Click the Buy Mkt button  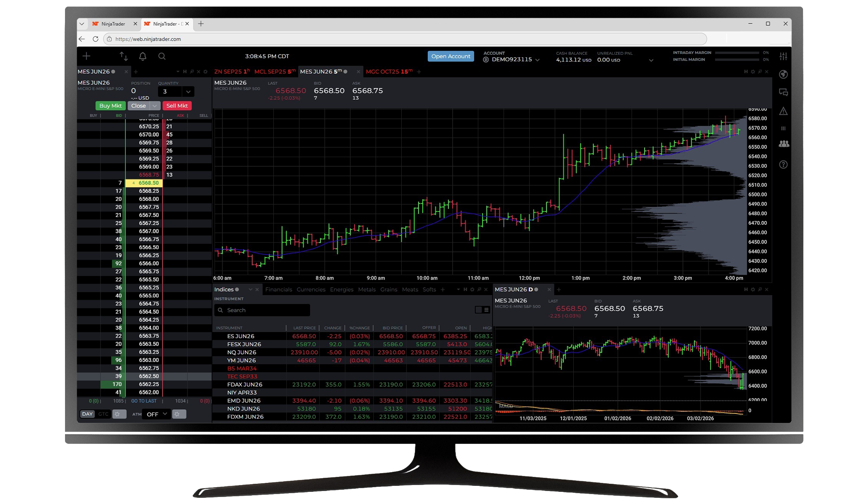tap(110, 106)
